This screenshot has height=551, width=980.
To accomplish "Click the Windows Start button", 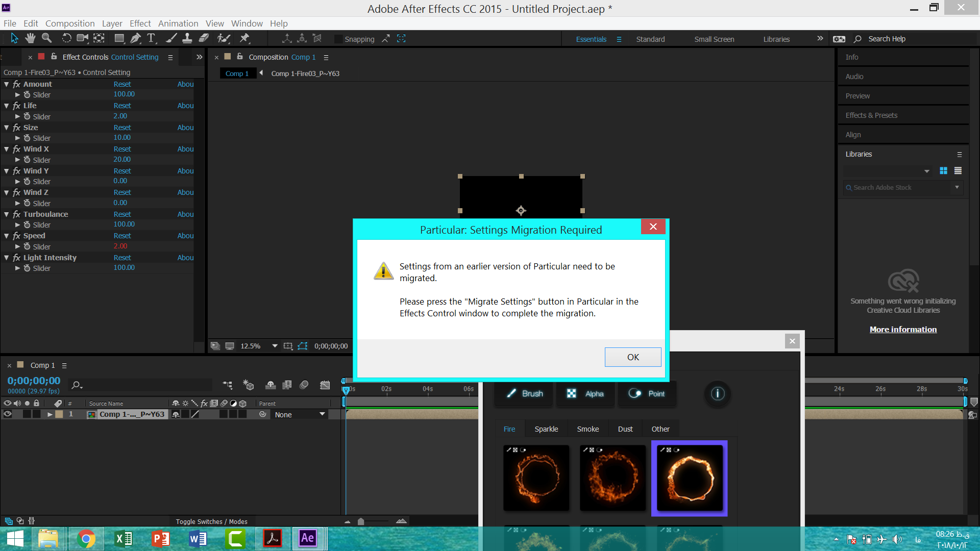I will 15,539.
